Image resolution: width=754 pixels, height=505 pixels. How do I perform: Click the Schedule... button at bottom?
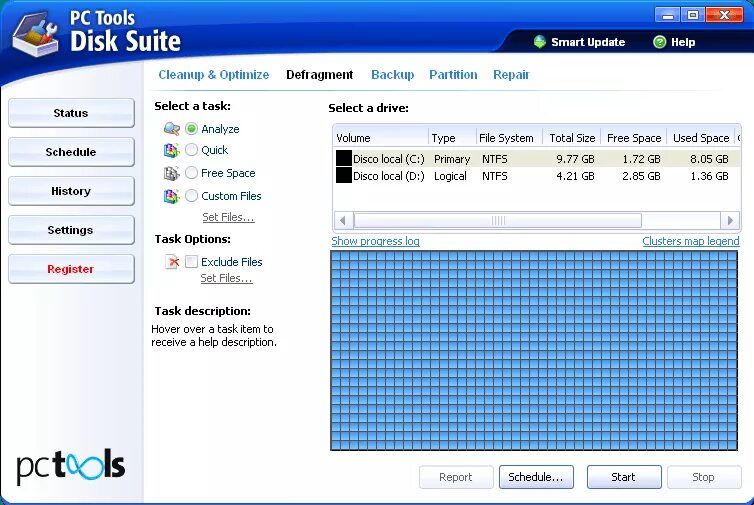pos(536,477)
